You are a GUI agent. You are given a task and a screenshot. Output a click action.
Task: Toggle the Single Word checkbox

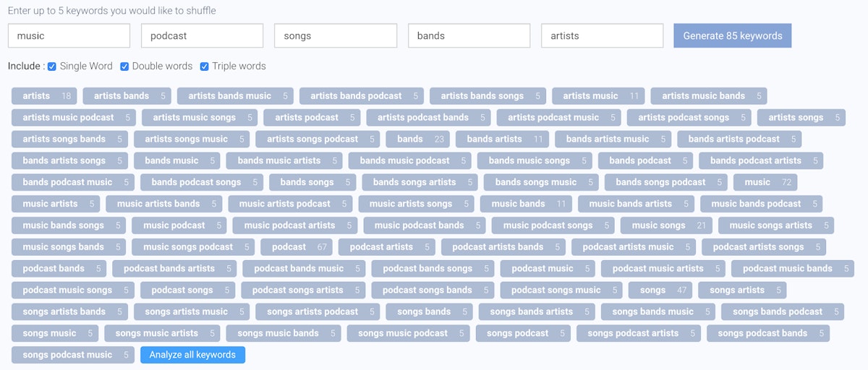(x=52, y=66)
